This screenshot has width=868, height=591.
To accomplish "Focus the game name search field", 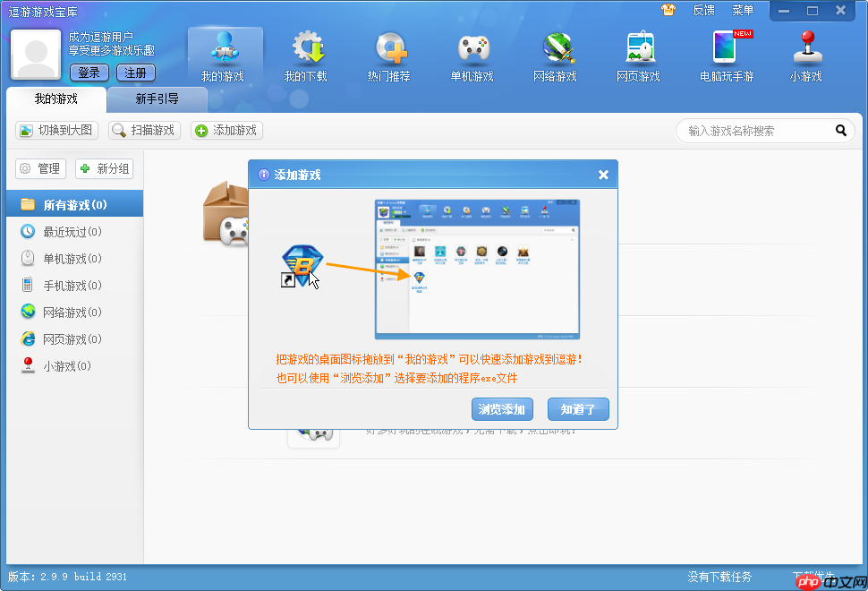I will pos(759,132).
